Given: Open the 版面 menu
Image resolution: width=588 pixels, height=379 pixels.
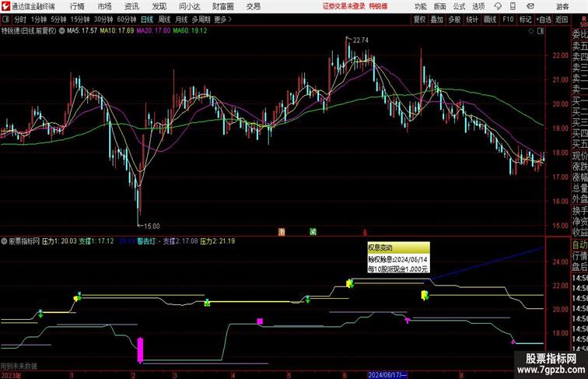Looking at the screenshot, I should click(x=440, y=6).
